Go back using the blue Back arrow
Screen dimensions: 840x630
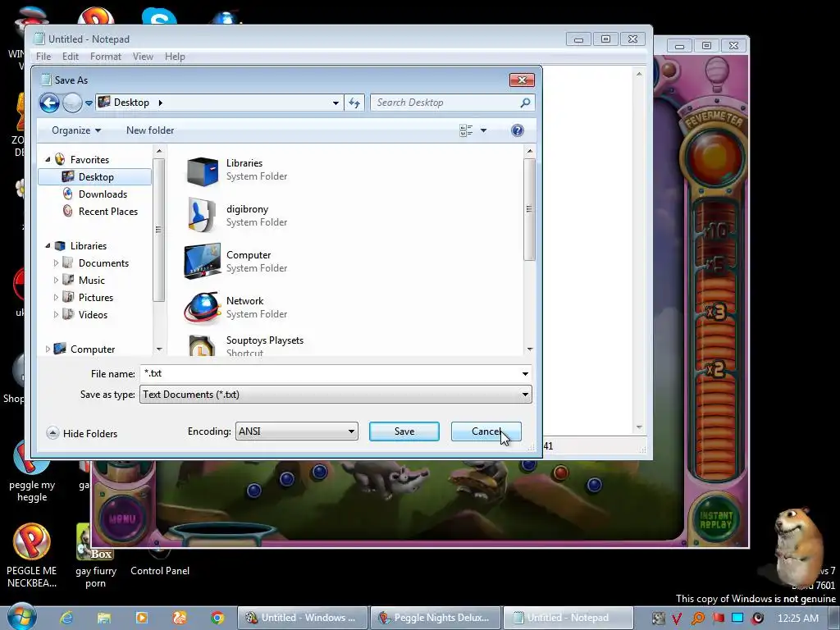[x=49, y=103]
